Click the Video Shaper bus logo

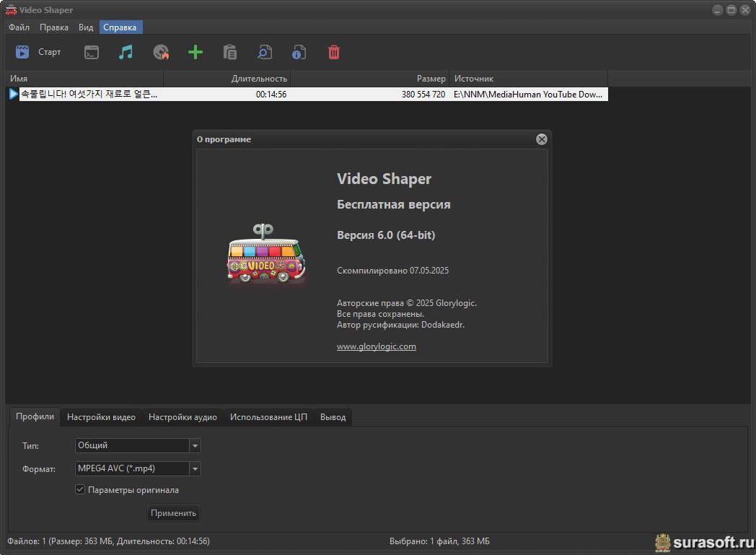pyautogui.click(x=265, y=253)
